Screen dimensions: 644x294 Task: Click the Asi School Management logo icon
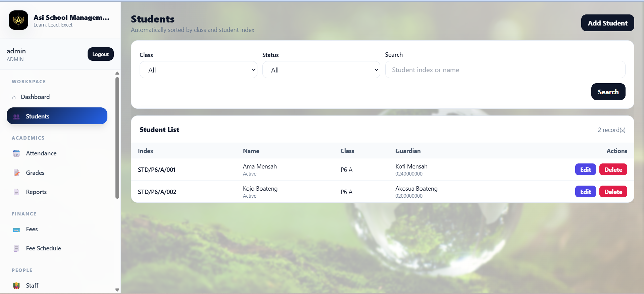click(x=18, y=20)
